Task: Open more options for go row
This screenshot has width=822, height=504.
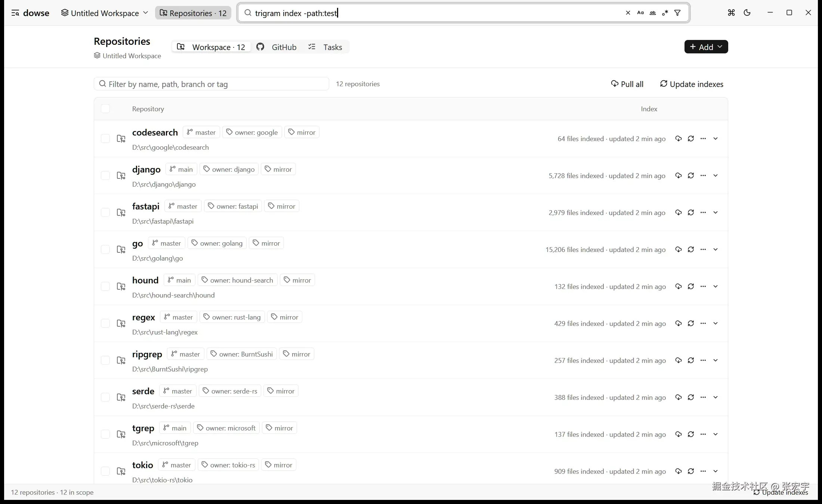Action: (x=703, y=249)
